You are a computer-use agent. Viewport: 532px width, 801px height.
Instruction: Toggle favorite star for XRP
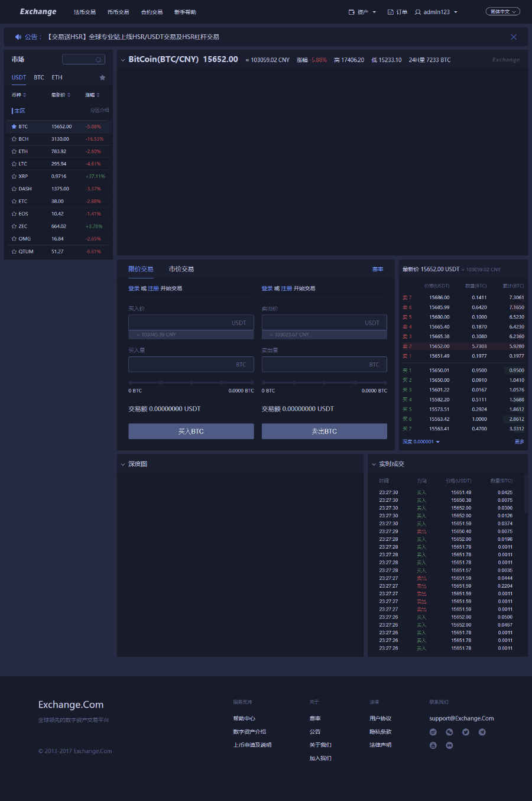[14, 176]
